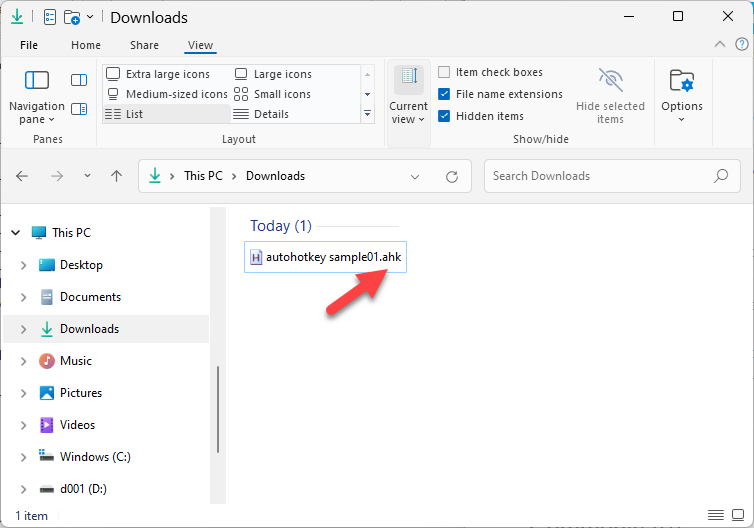Choose the Medium-sized icons layout
754x528 pixels.
pos(167,94)
